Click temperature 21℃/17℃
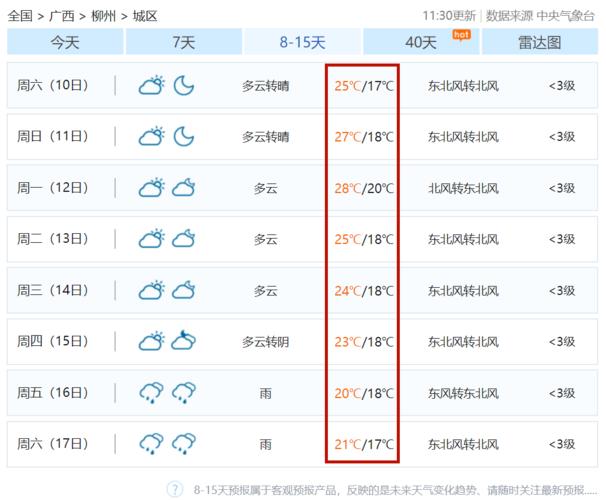 (364, 444)
